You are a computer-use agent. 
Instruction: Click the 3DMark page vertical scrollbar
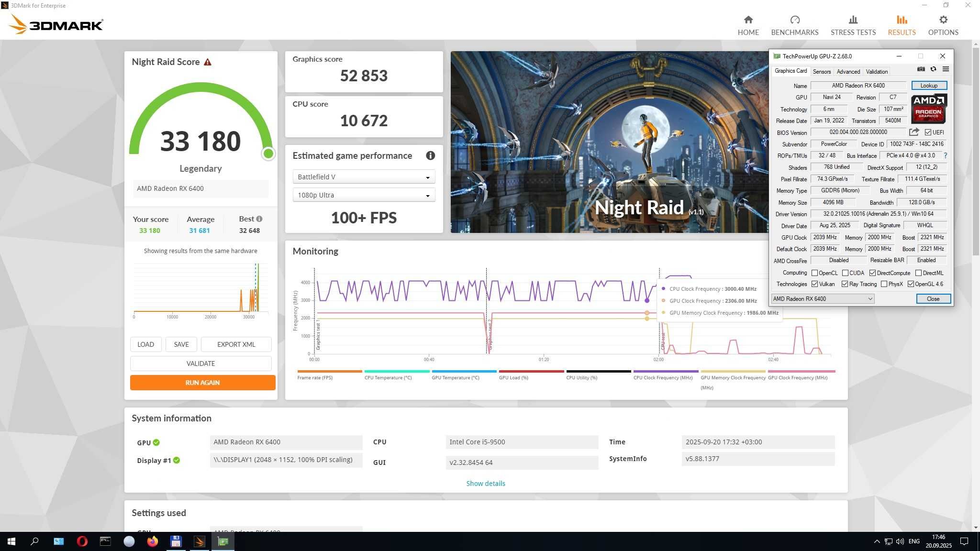[x=976, y=151]
